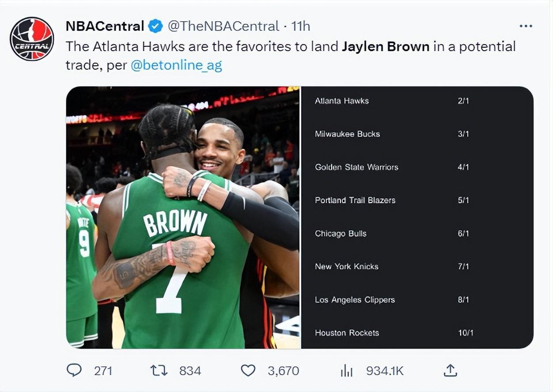Retweet this NBACentral post
This screenshot has height=392, width=553.
pyautogui.click(x=159, y=370)
